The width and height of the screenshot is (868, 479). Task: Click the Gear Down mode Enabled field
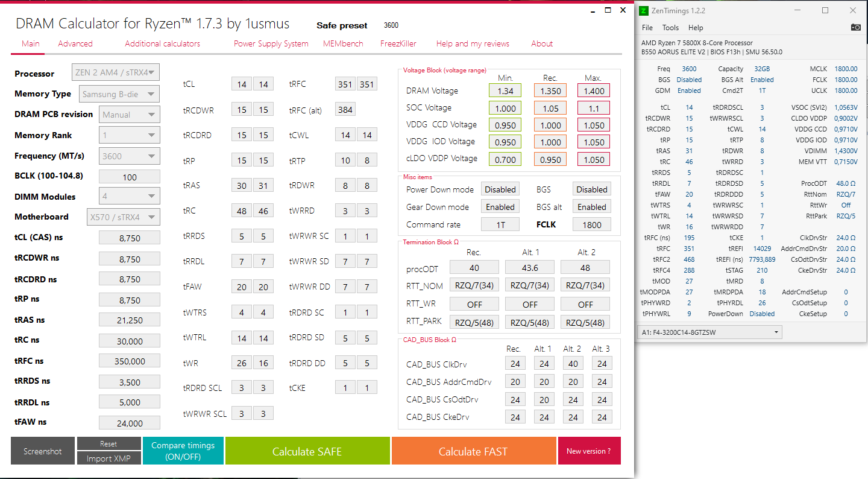click(x=500, y=207)
